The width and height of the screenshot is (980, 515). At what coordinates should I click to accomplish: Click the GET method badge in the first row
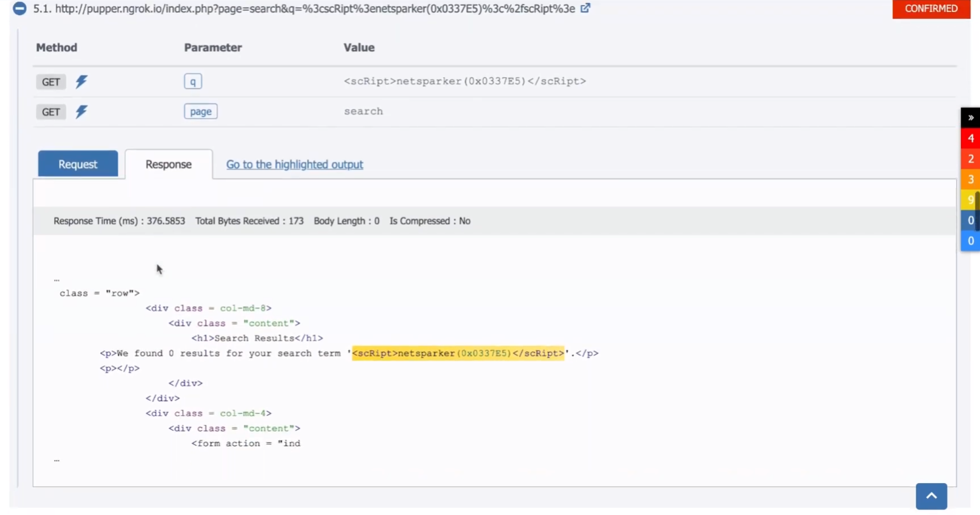point(51,81)
